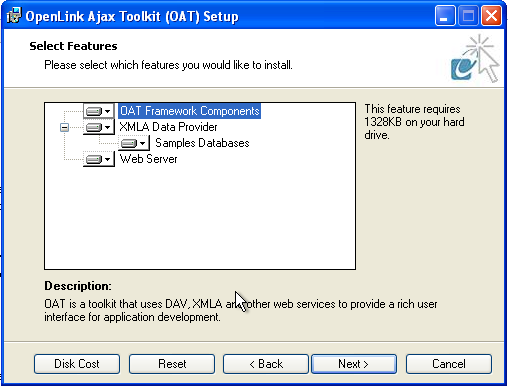Viewport: 508px width, 386px height.
Task: Click the installer icon in title bar
Action: pyautogui.click(x=14, y=16)
